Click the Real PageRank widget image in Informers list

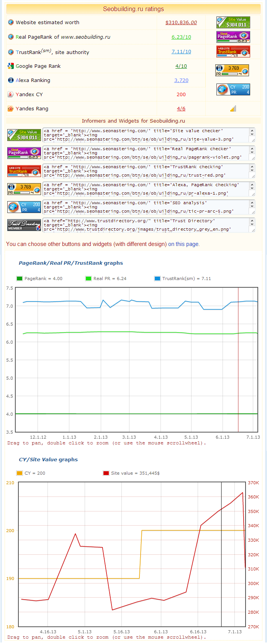[x=24, y=153]
